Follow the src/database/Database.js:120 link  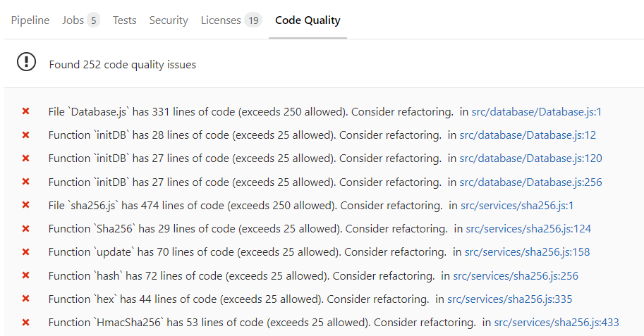[530, 158]
